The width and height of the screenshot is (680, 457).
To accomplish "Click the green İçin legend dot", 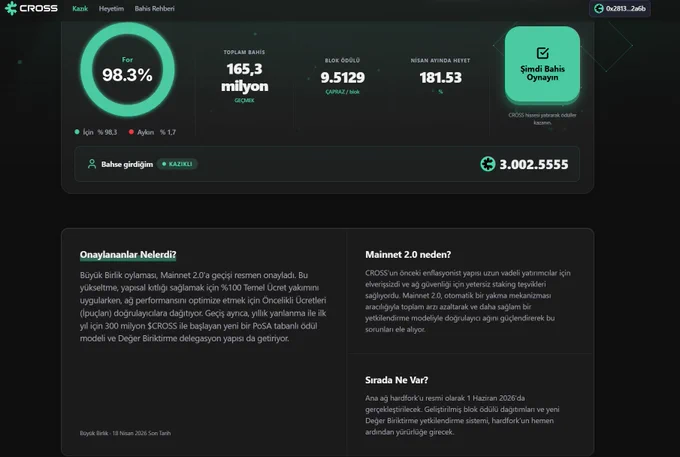I will coord(77,132).
